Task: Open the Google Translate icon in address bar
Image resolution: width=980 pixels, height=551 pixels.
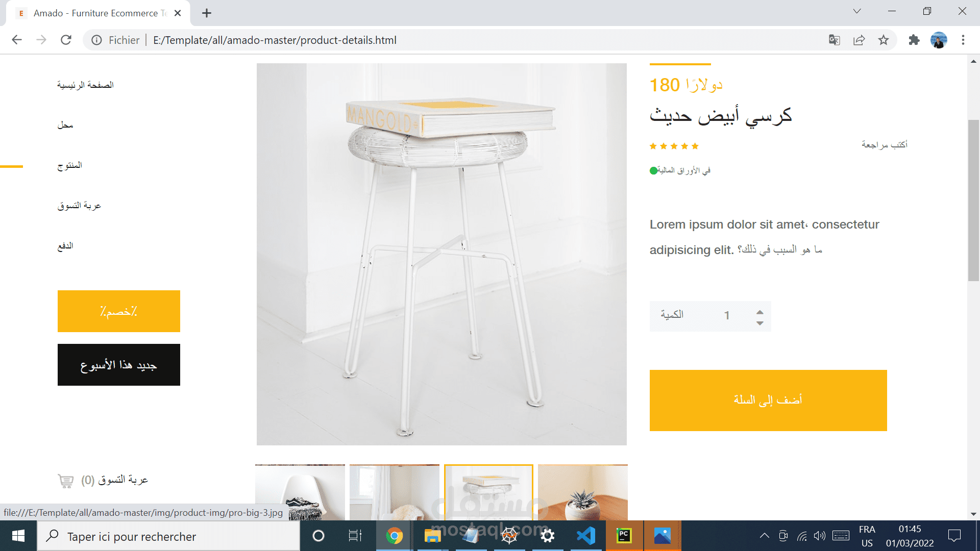Action: tap(835, 40)
